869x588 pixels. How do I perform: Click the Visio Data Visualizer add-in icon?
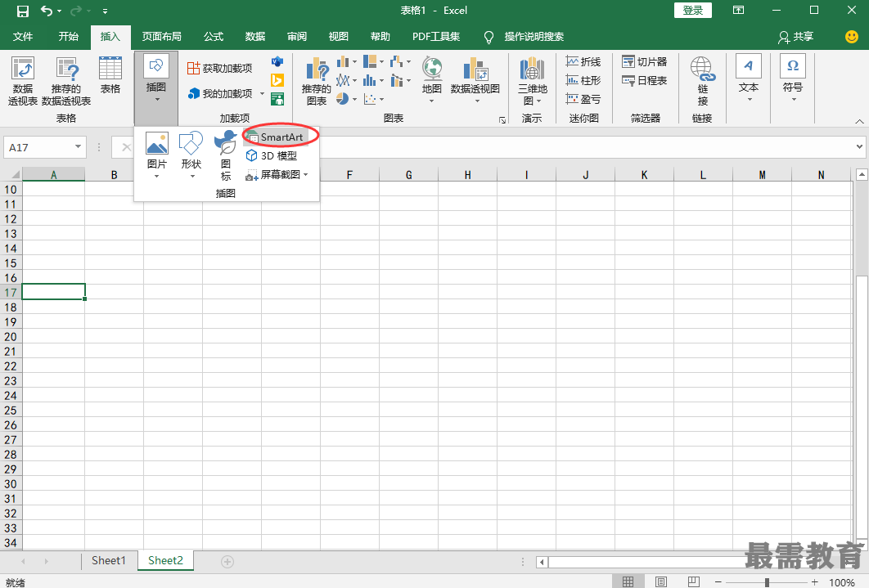tap(277, 61)
